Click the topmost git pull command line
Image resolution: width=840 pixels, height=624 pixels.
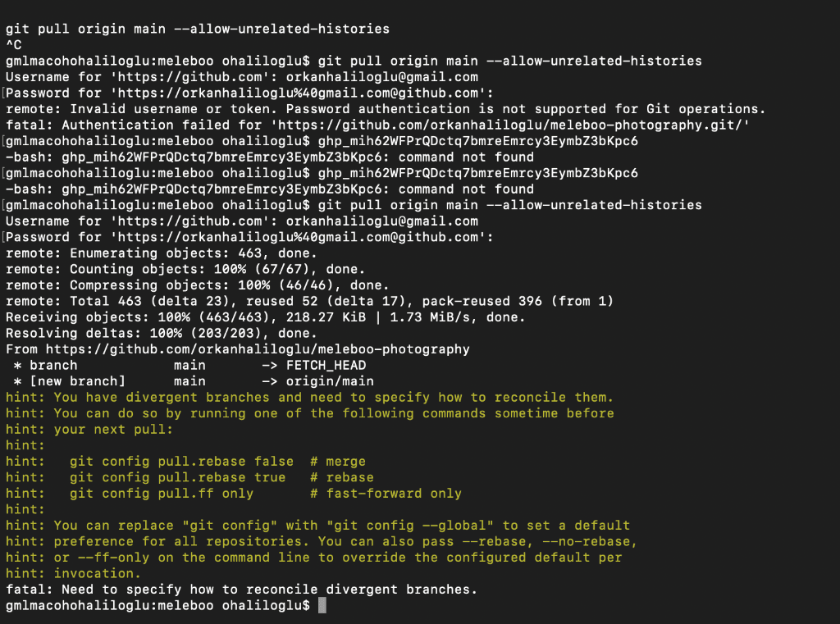(x=198, y=29)
